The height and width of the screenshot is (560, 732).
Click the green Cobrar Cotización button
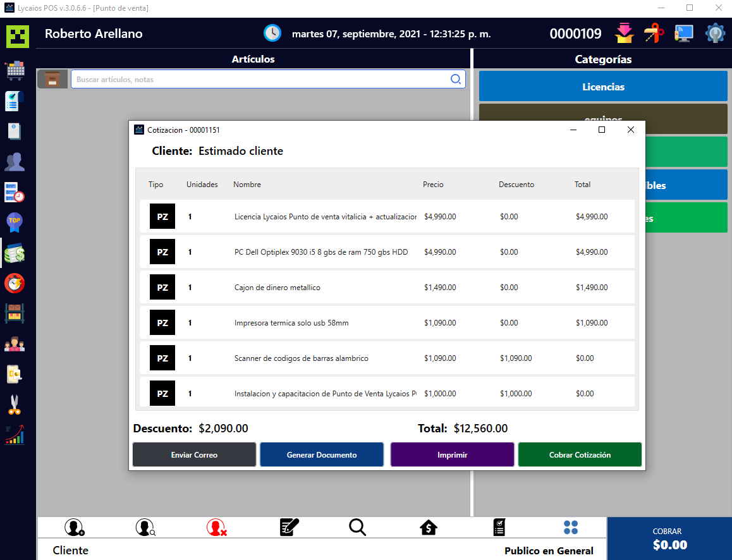click(580, 455)
